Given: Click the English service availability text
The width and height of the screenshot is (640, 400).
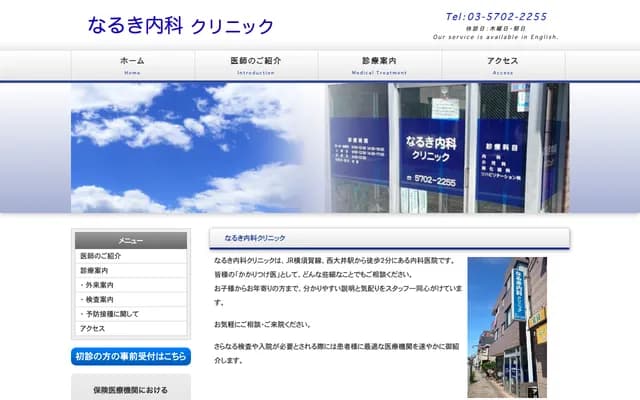Looking at the screenshot, I should coord(496,37).
